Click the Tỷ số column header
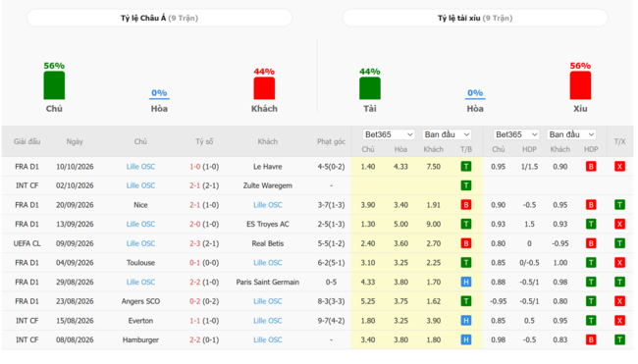Screen dimensions: 638x364 [x=204, y=141]
